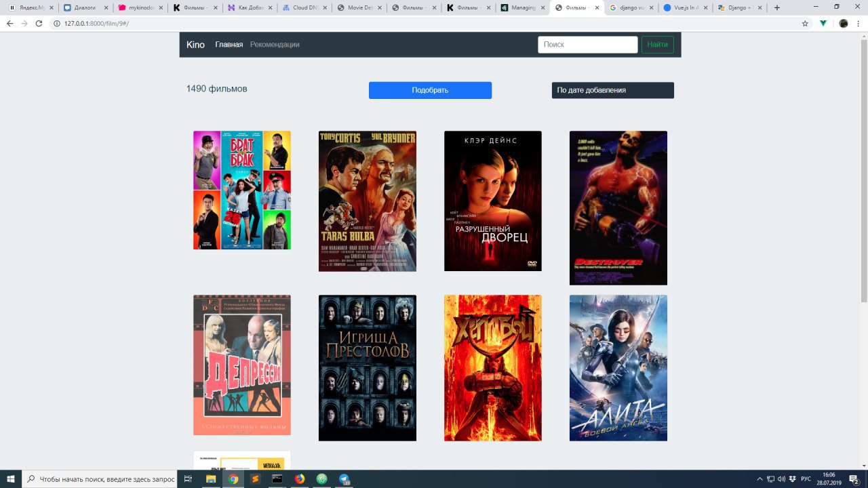Switch to the Managing tab

click(x=523, y=8)
